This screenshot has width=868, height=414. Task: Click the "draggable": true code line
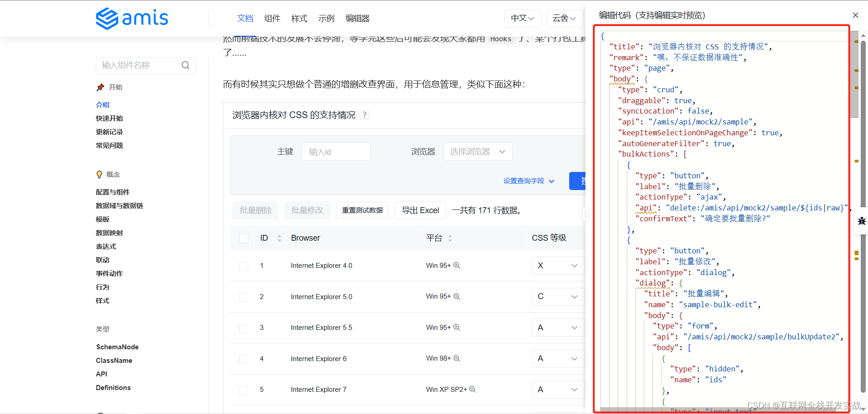tap(656, 100)
